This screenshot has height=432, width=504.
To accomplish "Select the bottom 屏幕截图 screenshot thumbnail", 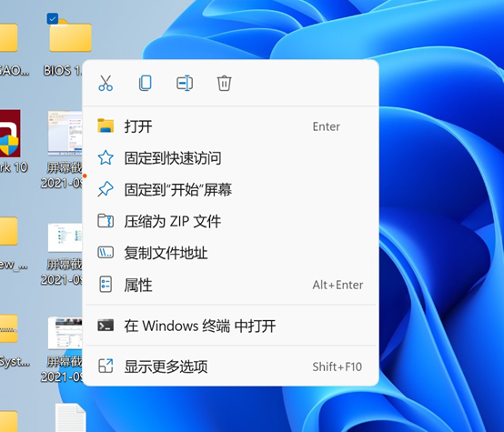I will coord(66,333).
